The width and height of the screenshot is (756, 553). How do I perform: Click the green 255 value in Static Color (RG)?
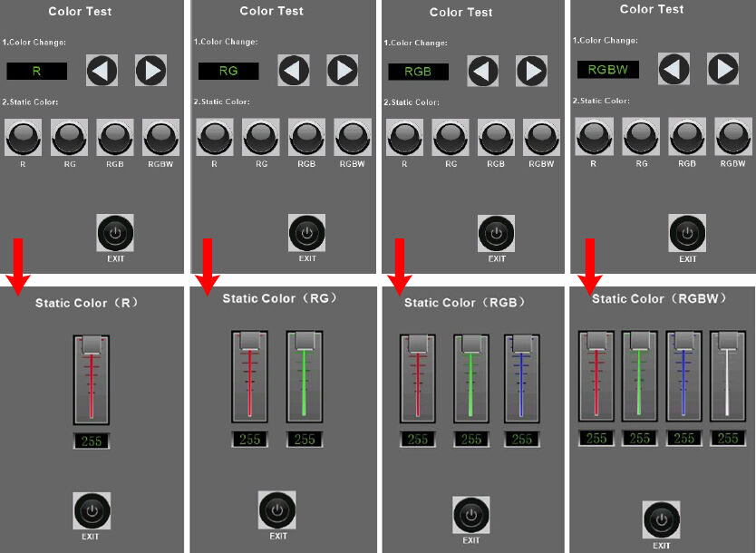point(305,439)
